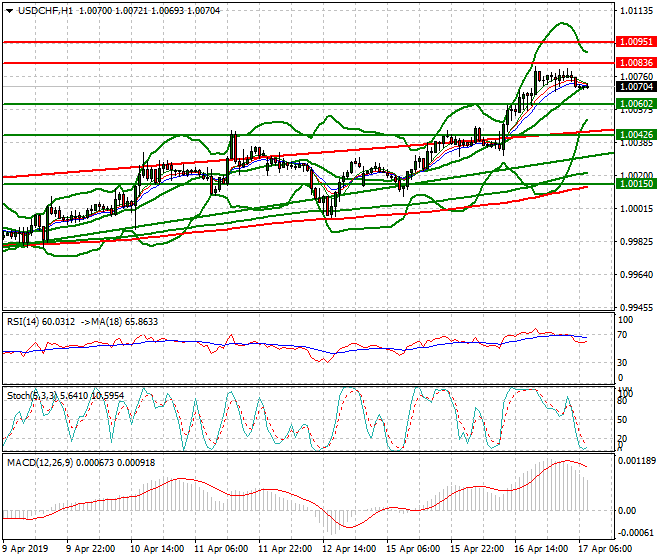Viewport: 660px width, 560px height.
Task: Select the USDCHF,H1 chart title text
Action: pos(45,11)
